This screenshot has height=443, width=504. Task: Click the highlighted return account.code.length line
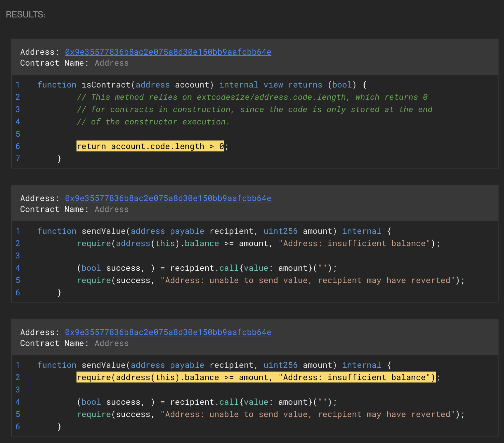click(x=150, y=146)
